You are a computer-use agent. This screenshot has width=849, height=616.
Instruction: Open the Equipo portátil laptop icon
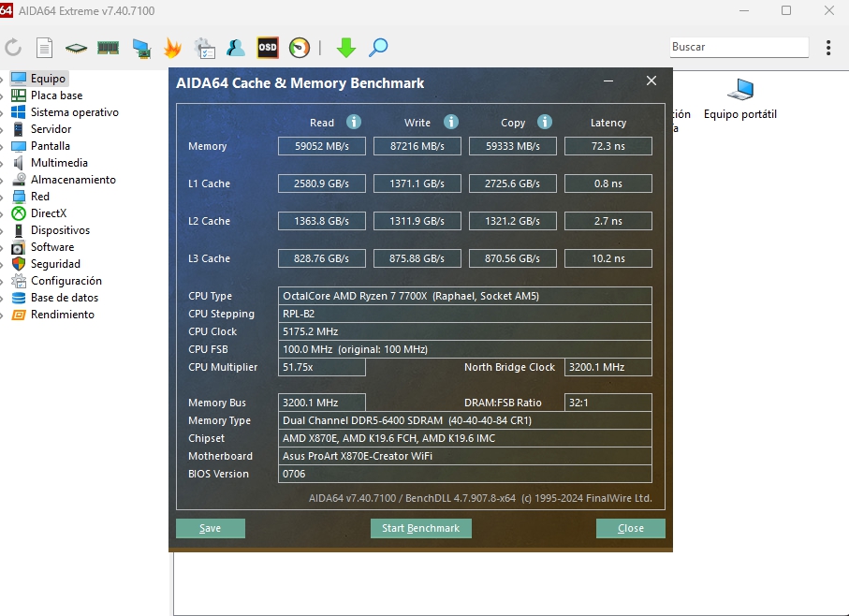(x=740, y=98)
